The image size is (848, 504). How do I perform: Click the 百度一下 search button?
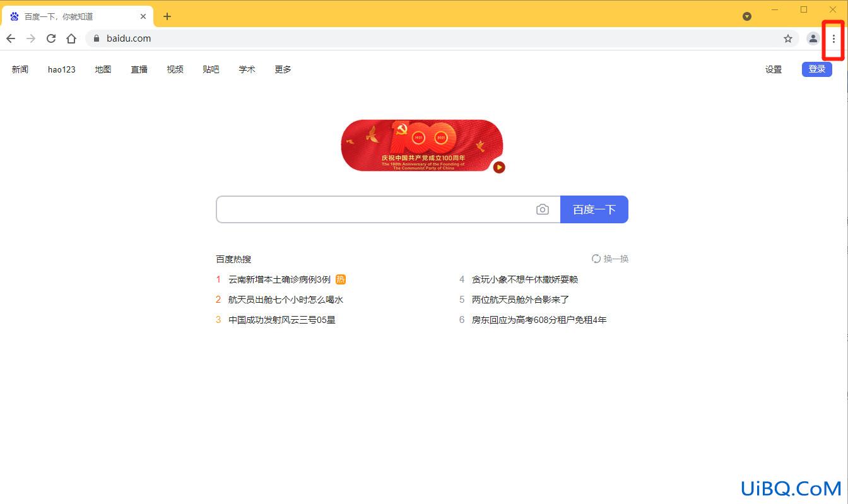[594, 209]
